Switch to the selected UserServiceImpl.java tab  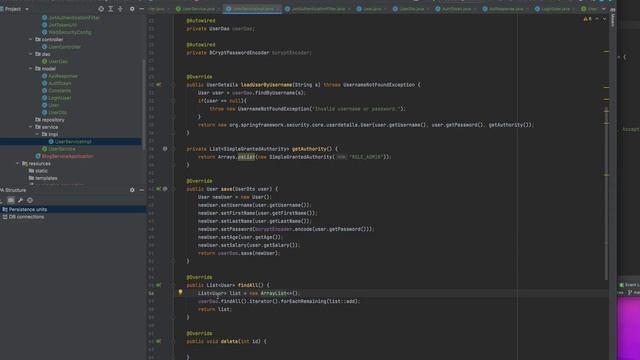pyautogui.click(x=253, y=9)
